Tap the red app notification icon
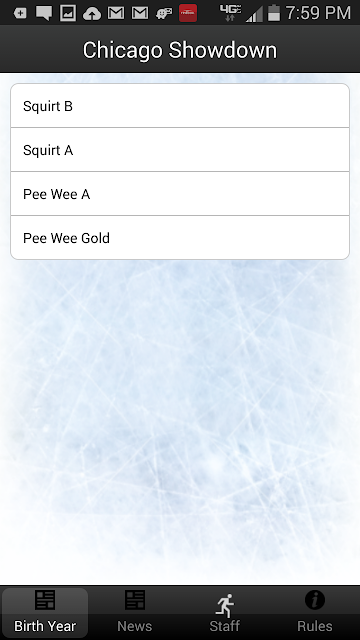The width and height of the screenshot is (360, 640). coord(188,13)
